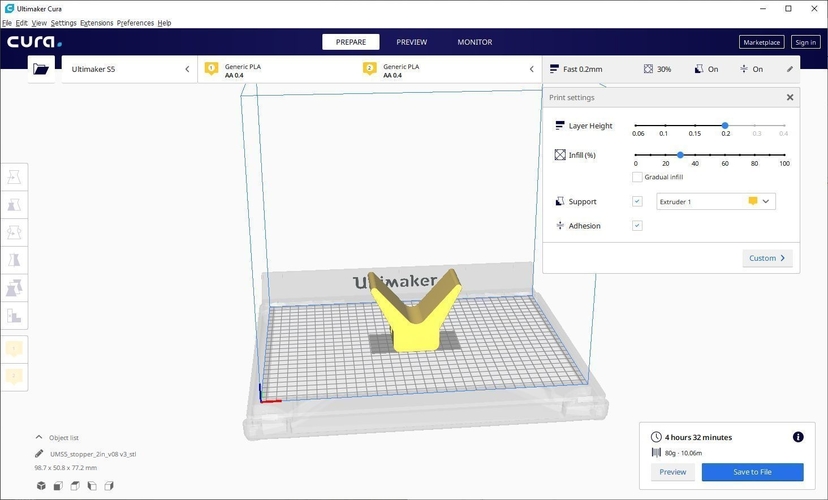Image resolution: width=828 pixels, height=500 pixels.
Task: Enable the Gradual infill checkbox
Action: click(637, 177)
